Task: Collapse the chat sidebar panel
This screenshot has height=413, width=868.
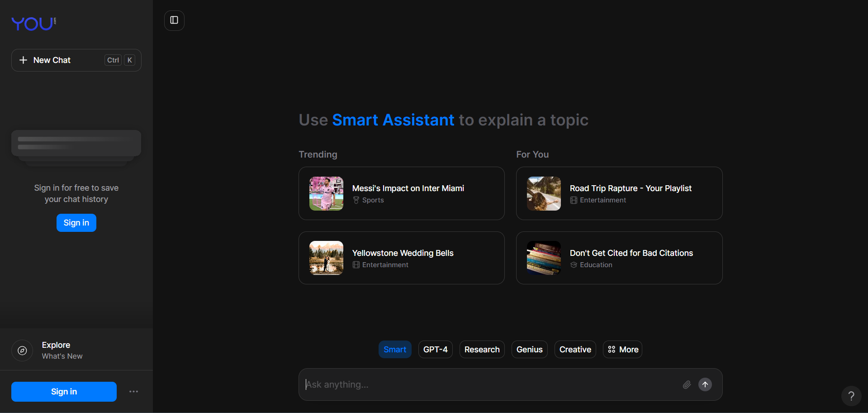Action: pyautogui.click(x=174, y=20)
